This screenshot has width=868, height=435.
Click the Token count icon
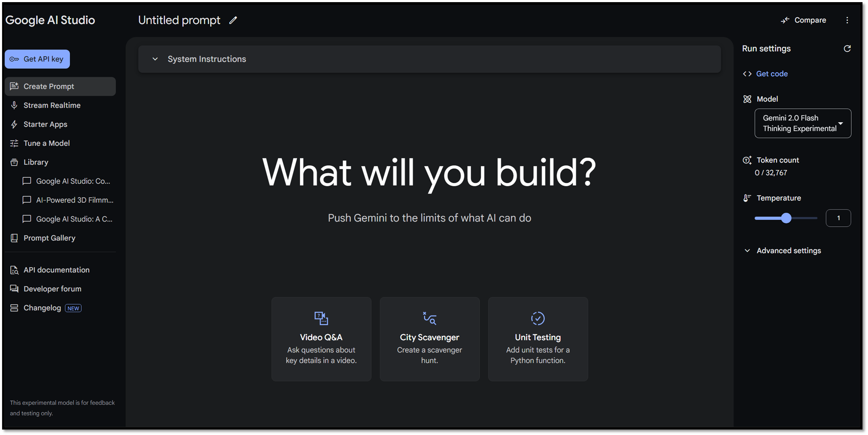(747, 160)
